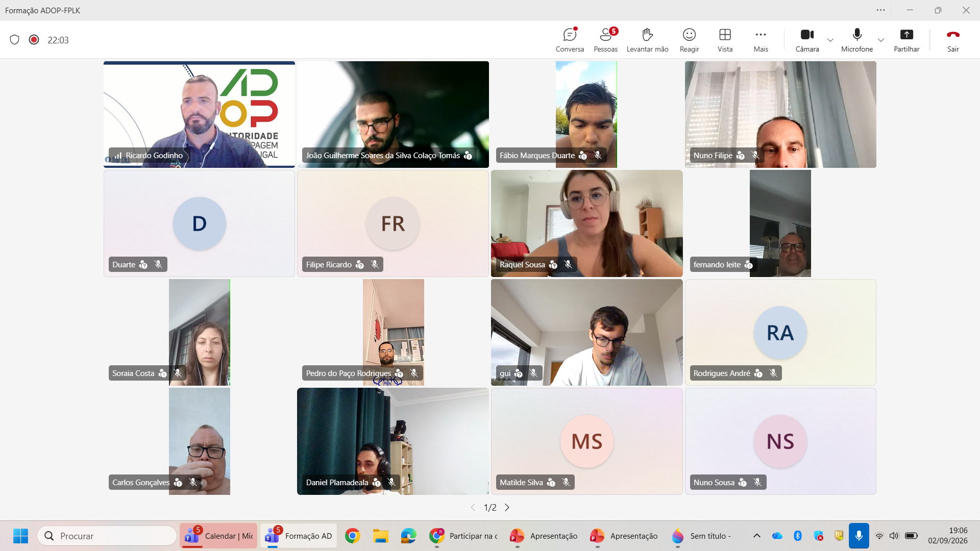Screen dimensions: 980x551
Task: Click the Partilhar share screen icon
Action: click(906, 35)
